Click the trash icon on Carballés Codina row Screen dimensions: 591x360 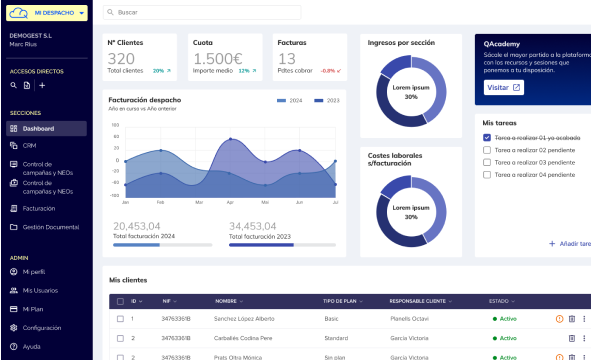click(x=572, y=338)
